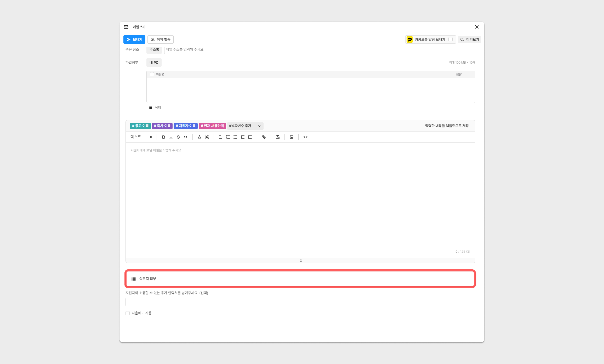This screenshot has width=604, height=364.
Task: Enable KakaoTalk notification checkbox
Action: [451, 39]
